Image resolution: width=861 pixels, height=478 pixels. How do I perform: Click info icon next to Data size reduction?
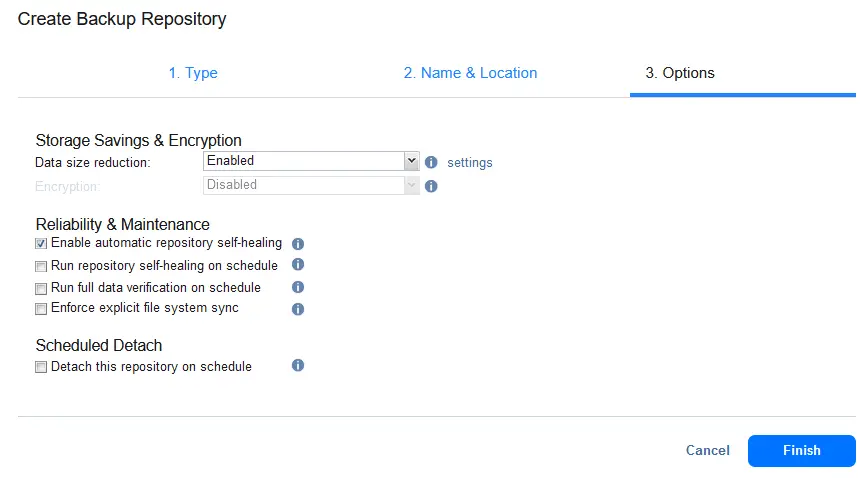click(x=431, y=162)
